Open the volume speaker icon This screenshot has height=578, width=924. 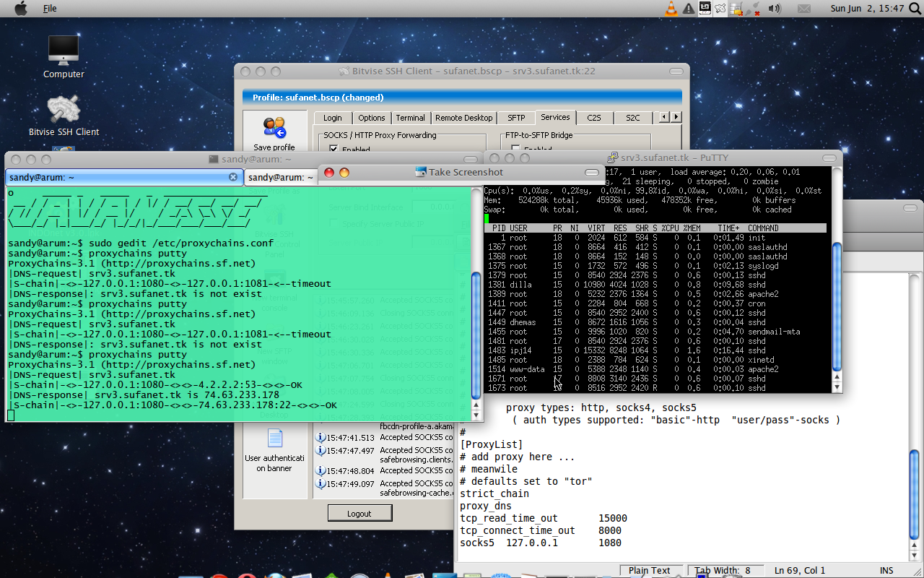click(775, 9)
